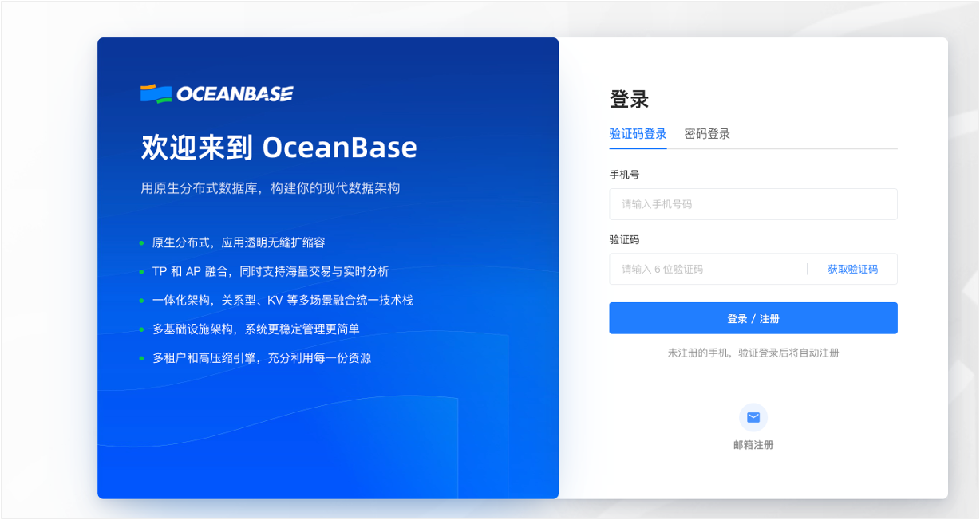The height and width of the screenshot is (520, 980).
Task: Click the 未注册的手机 notice text
Action: click(x=753, y=352)
